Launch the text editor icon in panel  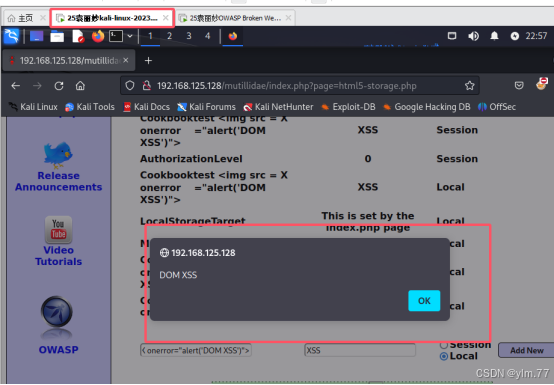[78, 36]
